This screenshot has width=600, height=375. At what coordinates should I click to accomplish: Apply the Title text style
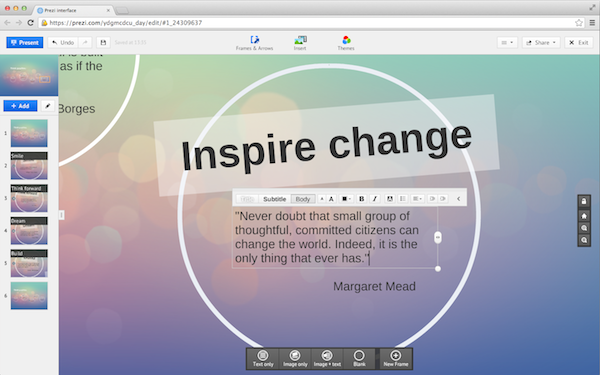[x=247, y=199]
